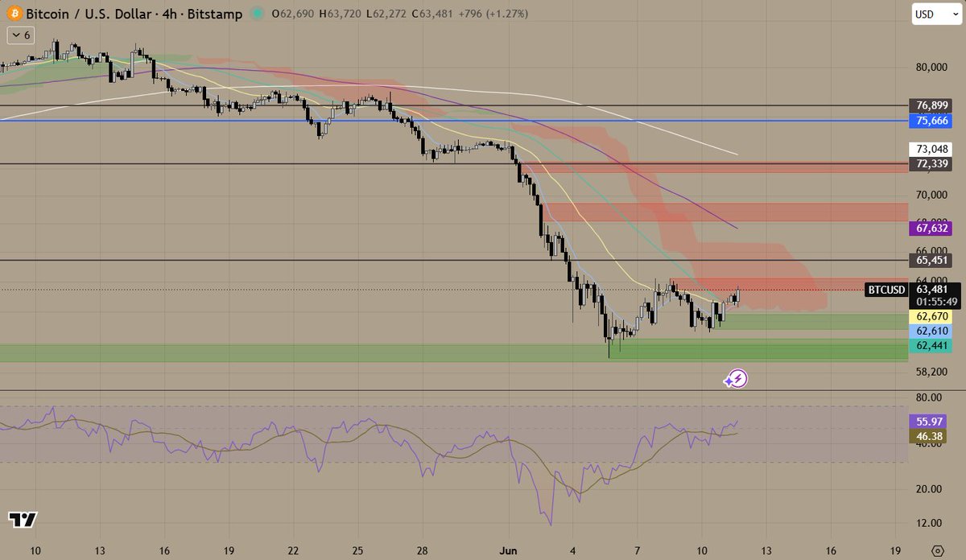Click the 12.00 RSI axis label
Image resolution: width=966 pixels, height=560 pixels.
coord(929,522)
